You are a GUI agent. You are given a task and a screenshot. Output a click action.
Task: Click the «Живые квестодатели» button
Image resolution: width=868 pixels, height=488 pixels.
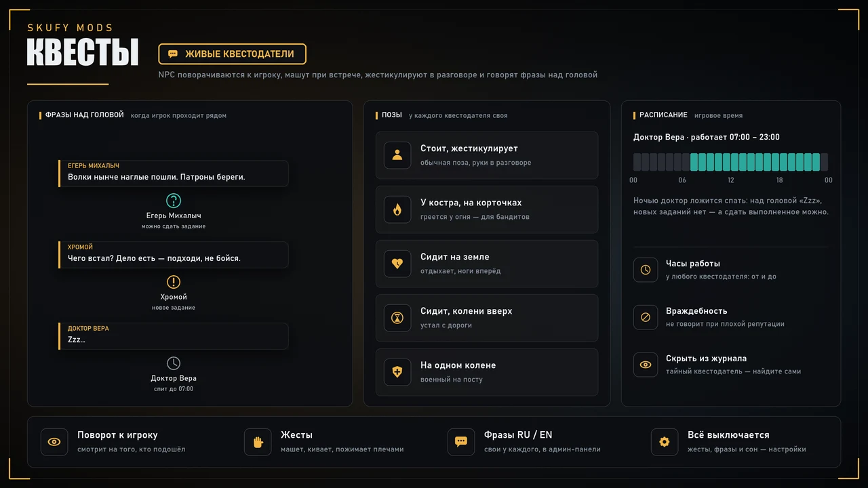[232, 54]
